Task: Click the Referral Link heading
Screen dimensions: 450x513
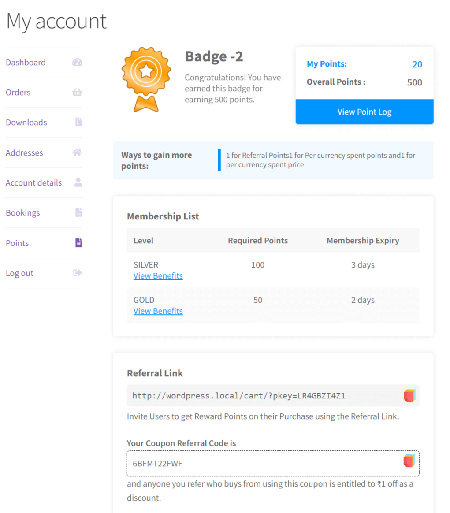Action: 155,373
